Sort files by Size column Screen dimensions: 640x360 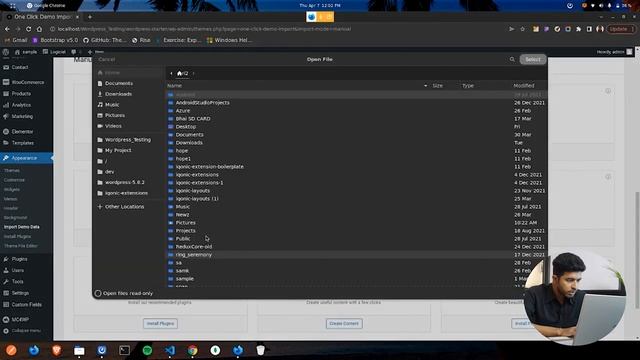click(x=438, y=85)
